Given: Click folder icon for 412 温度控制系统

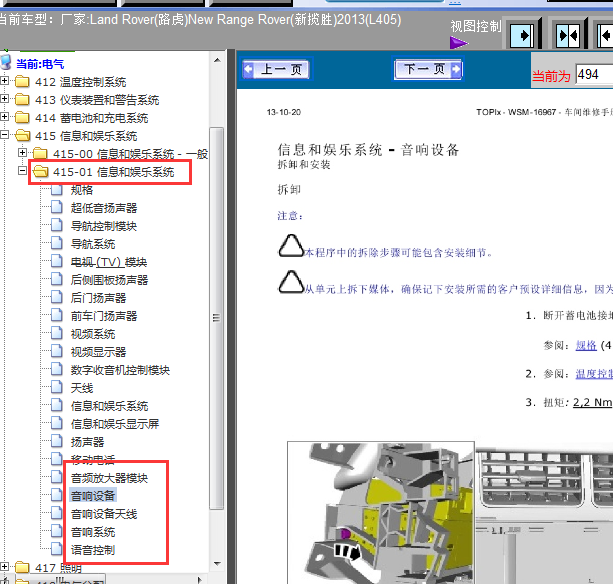Looking at the screenshot, I should pyautogui.click(x=22, y=82).
